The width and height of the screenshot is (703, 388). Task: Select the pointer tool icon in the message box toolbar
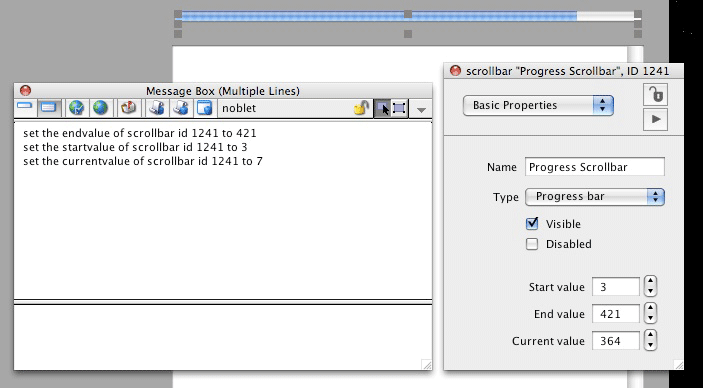pyautogui.click(x=382, y=108)
